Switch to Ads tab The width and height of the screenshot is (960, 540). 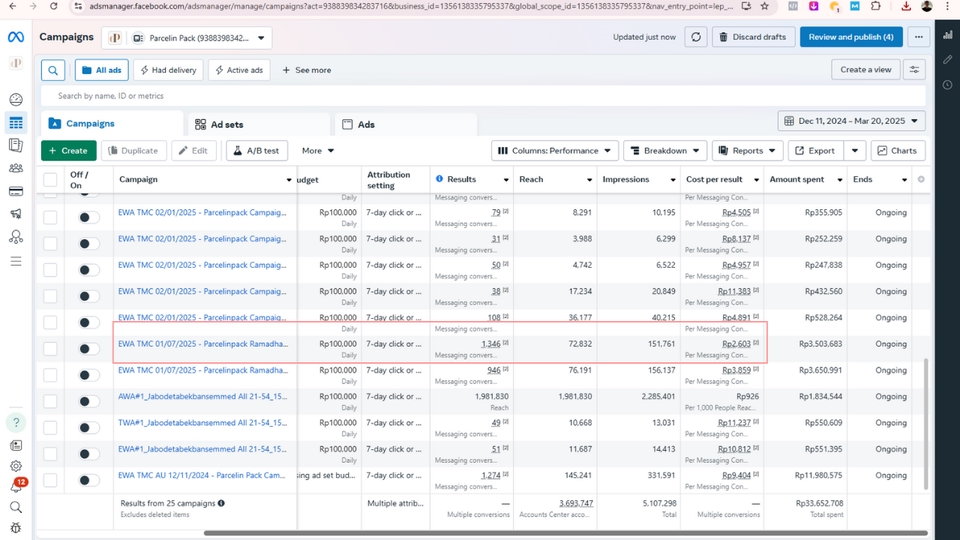tap(406, 124)
